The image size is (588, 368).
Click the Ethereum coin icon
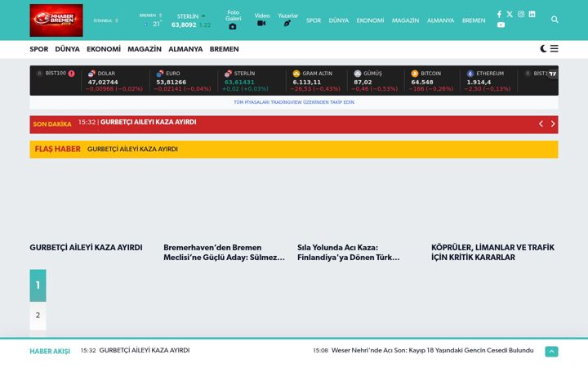pos(470,74)
